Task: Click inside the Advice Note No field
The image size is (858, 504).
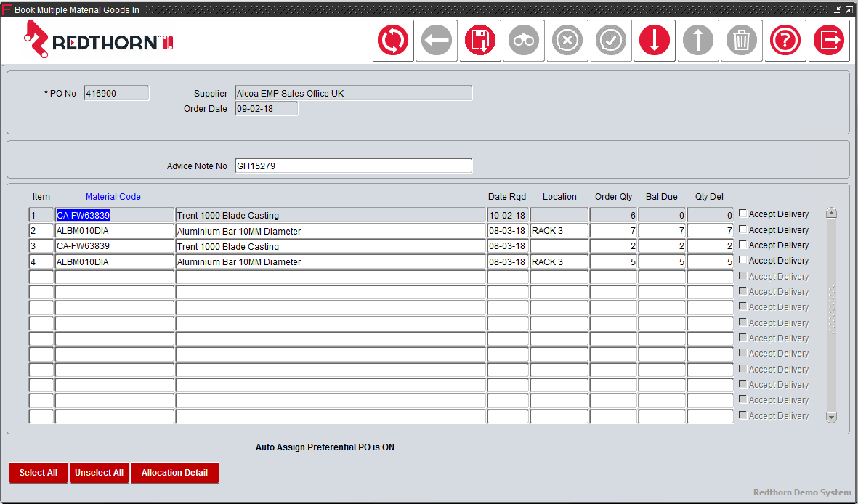Action: point(353,166)
